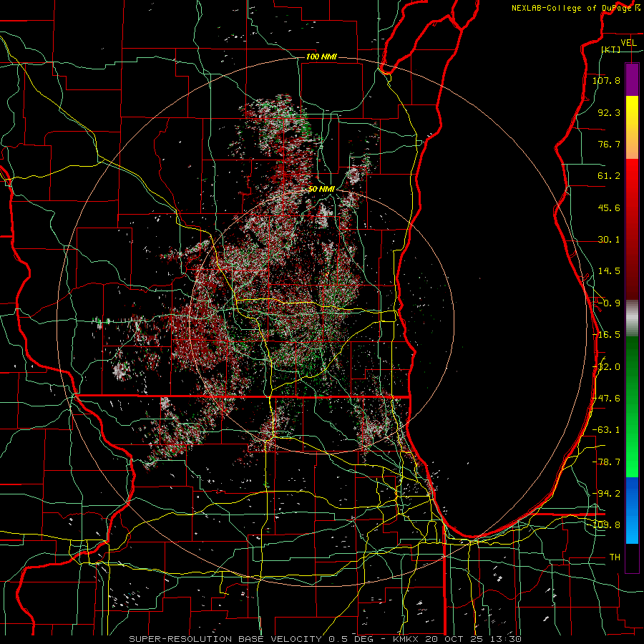Click the TH label under the color bar
644x644 pixels.
click(615, 557)
